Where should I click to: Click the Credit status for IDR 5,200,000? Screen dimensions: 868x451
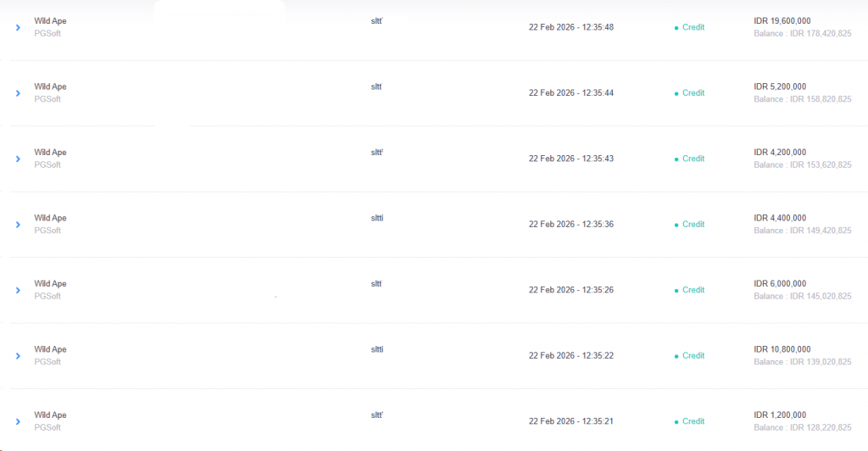click(x=693, y=93)
